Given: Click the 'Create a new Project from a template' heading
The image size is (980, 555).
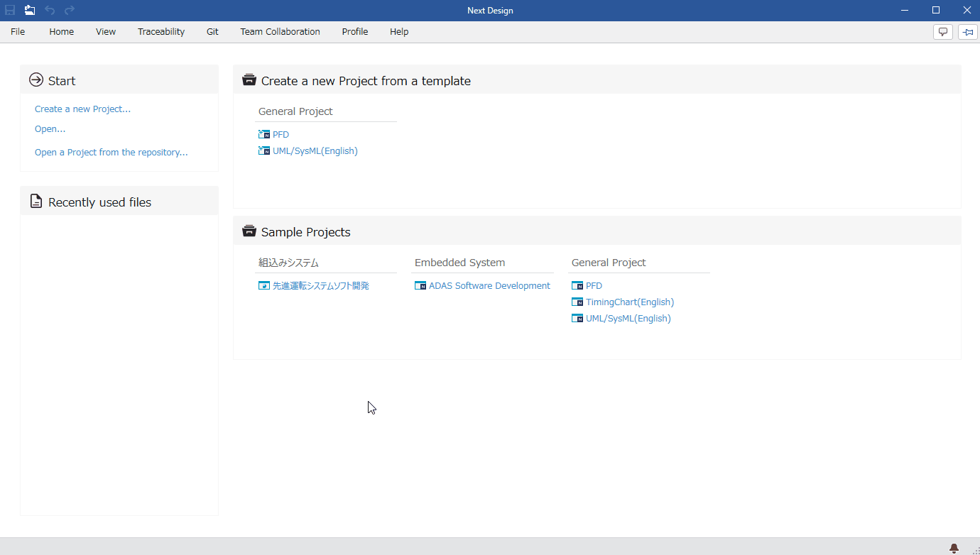Looking at the screenshot, I should 366,81.
